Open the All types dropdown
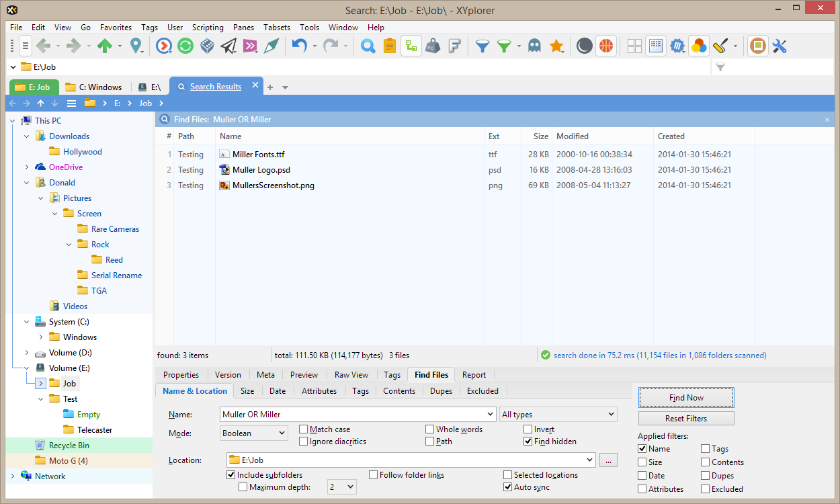The height and width of the screenshot is (504, 840). (x=558, y=415)
